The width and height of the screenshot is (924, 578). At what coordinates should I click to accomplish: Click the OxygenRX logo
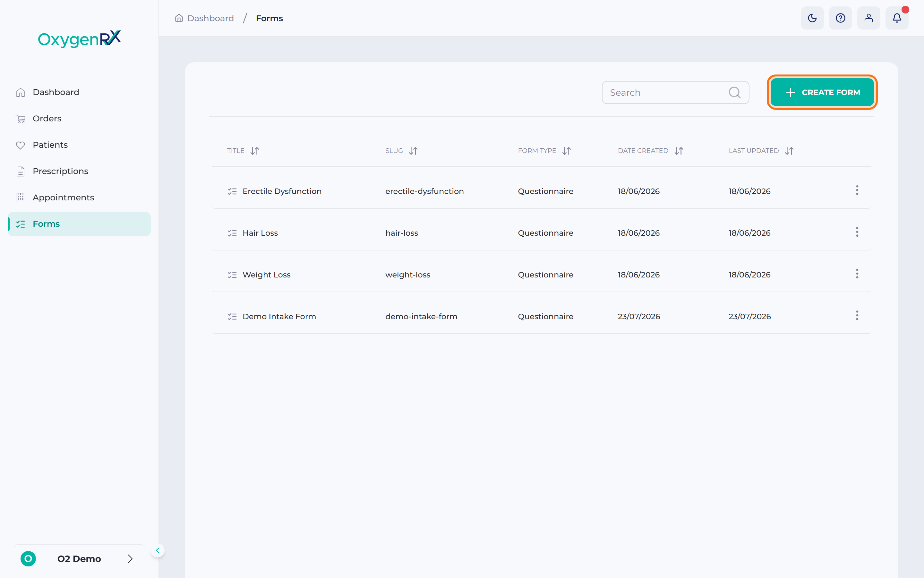tap(80, 39)
